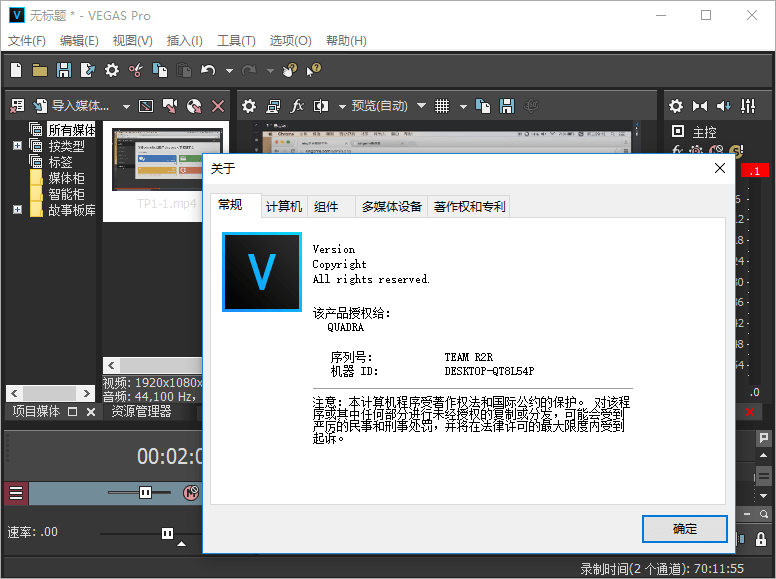Open media views icon in Project Media toolbar
Screen dimensions: 776x579
tap(17, 105)
